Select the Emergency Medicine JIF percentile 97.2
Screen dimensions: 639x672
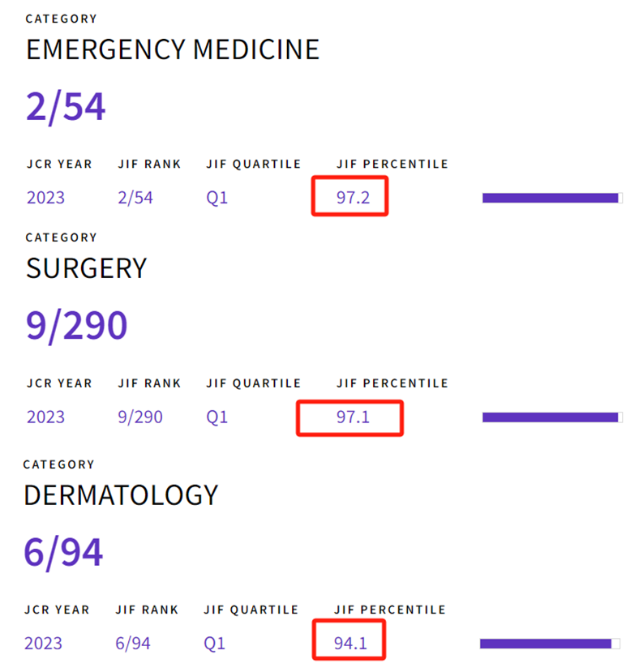[353, 198]
